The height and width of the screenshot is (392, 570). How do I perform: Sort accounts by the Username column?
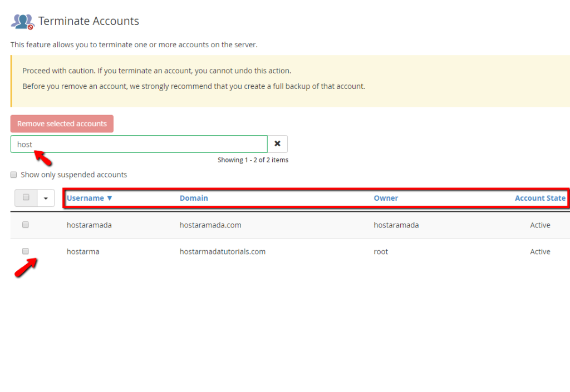(85, 198)
